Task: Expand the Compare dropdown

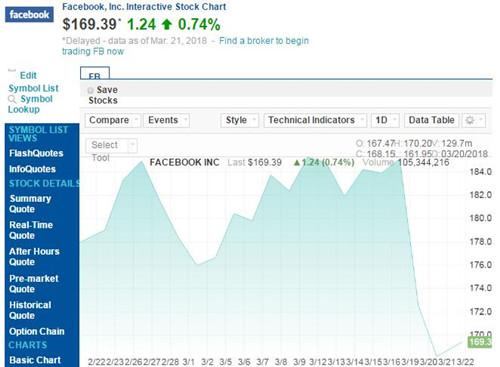Action: point(113,120)
